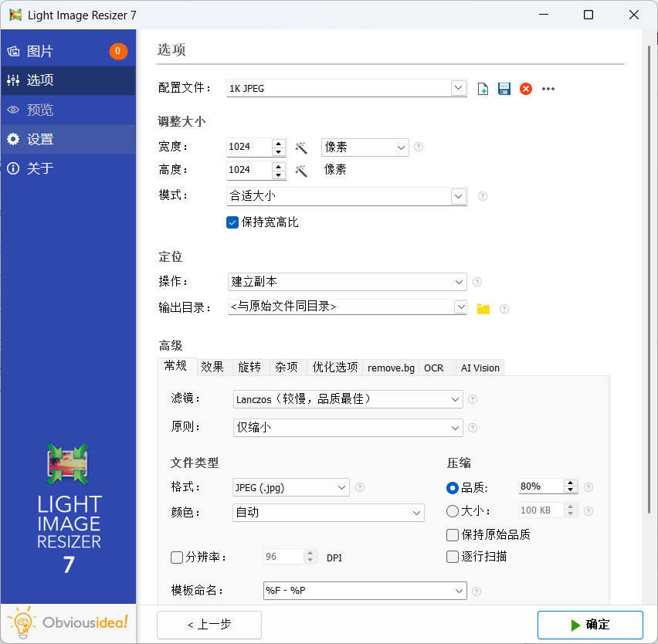Save profile with floppy disk icon
The image size is (658, 644).
click(x=504, y=89)
